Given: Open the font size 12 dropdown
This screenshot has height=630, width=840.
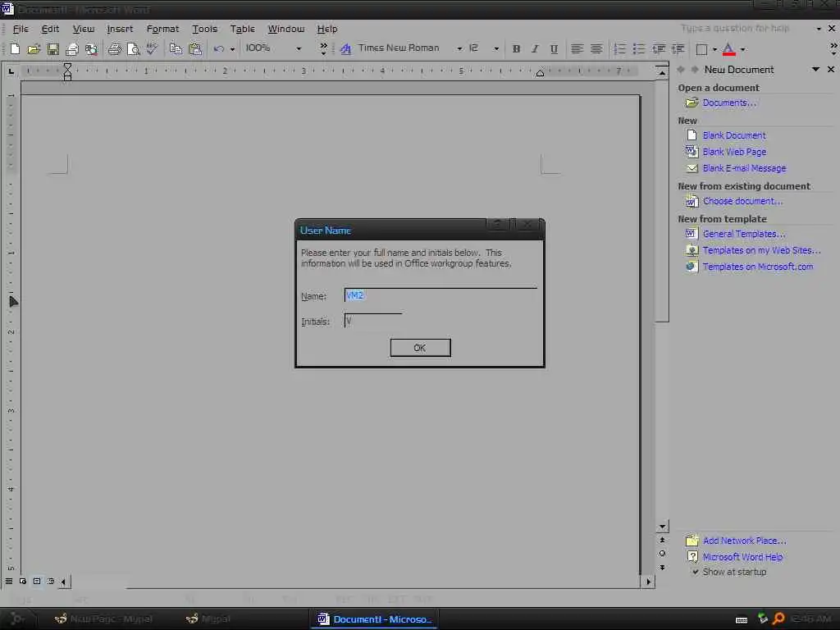Looking at the screenshot, I should point(496,48).
